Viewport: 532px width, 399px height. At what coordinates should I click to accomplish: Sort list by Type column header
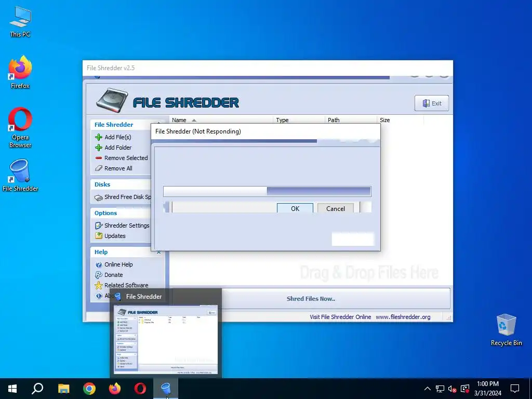point(299,120)
